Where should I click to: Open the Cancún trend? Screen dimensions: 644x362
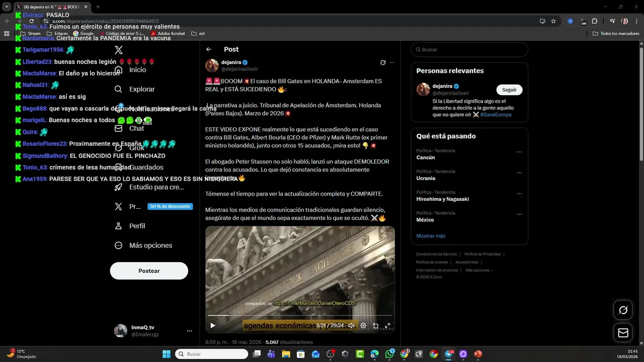pyautogui.click(x=426, y=157)
